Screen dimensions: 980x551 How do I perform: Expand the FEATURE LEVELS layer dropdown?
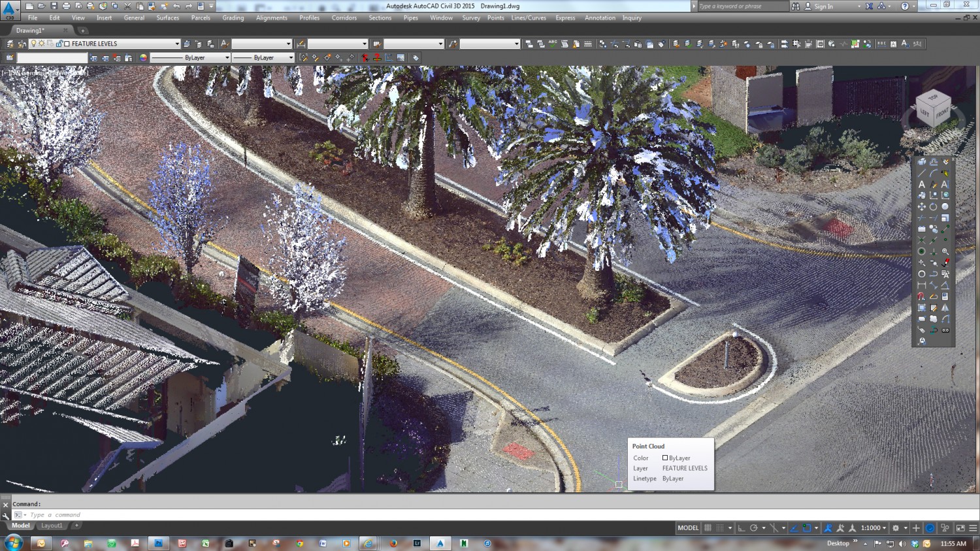click(x=176, y=44)
